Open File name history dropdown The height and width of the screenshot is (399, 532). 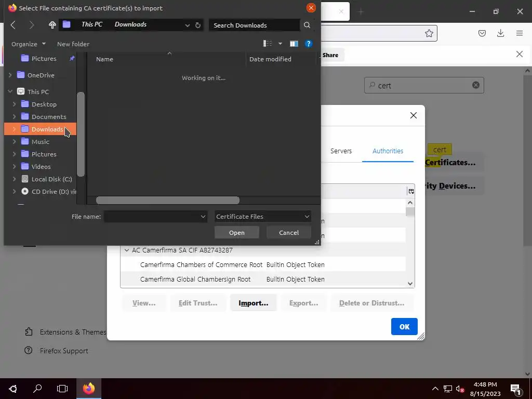tap(203, 217)
